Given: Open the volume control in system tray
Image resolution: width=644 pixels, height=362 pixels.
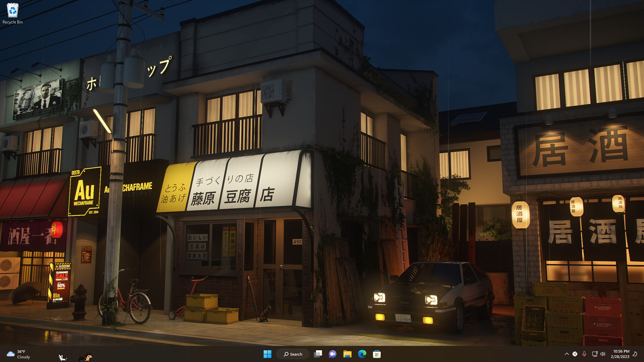Looking at the screenshot, I should tap(603, 354).
